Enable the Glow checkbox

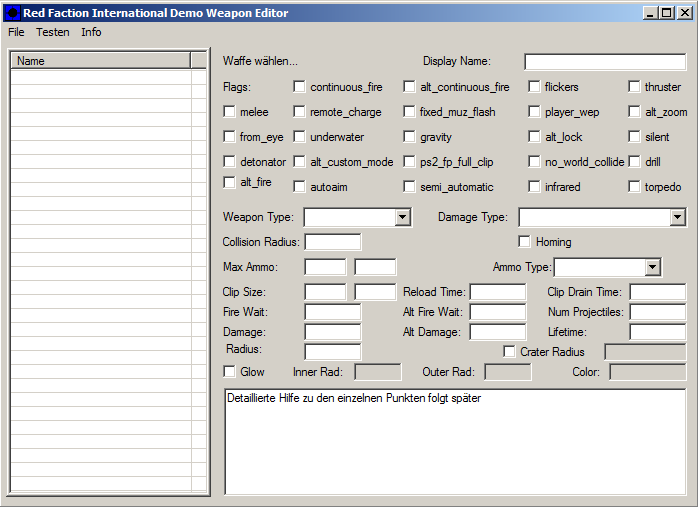230,371
